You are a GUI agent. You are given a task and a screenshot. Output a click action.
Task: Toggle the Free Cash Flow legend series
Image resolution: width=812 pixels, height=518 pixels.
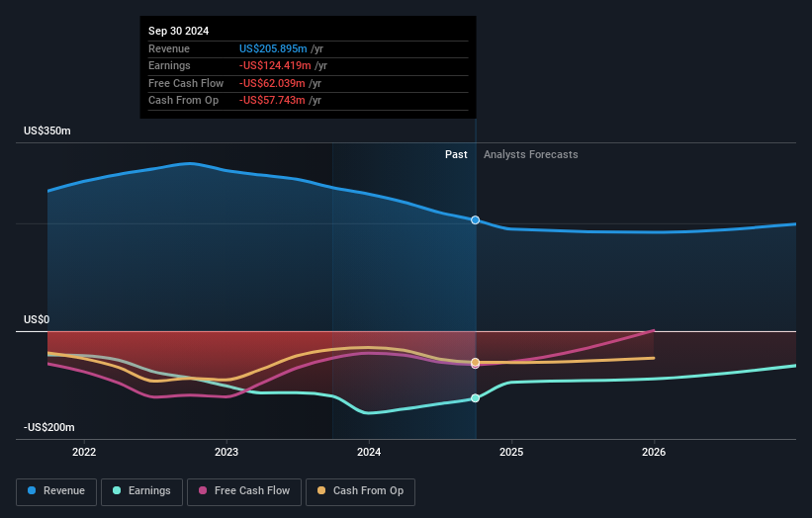pos(244,491)
